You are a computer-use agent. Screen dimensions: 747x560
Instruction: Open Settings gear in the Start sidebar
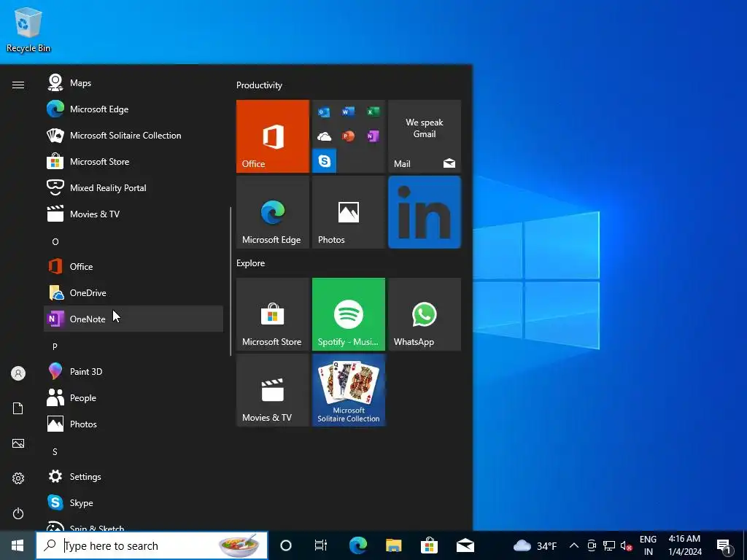[x=18, y=478]
